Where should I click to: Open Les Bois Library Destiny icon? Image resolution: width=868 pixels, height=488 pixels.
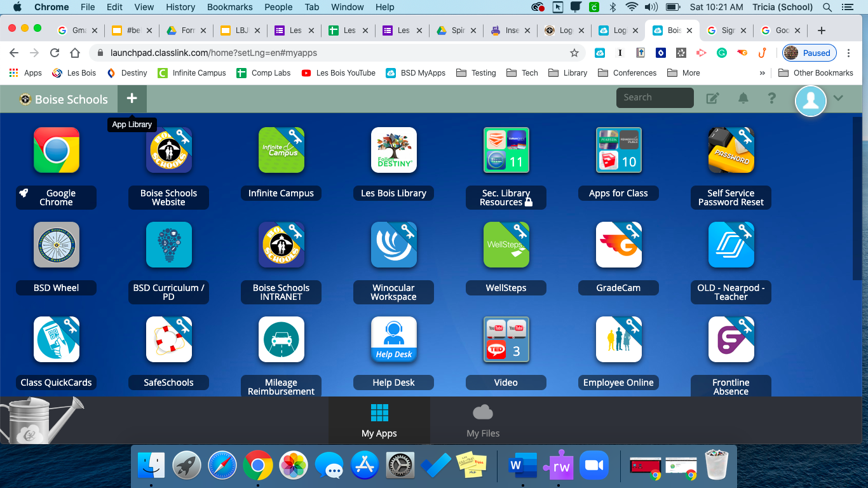[394, 150]
